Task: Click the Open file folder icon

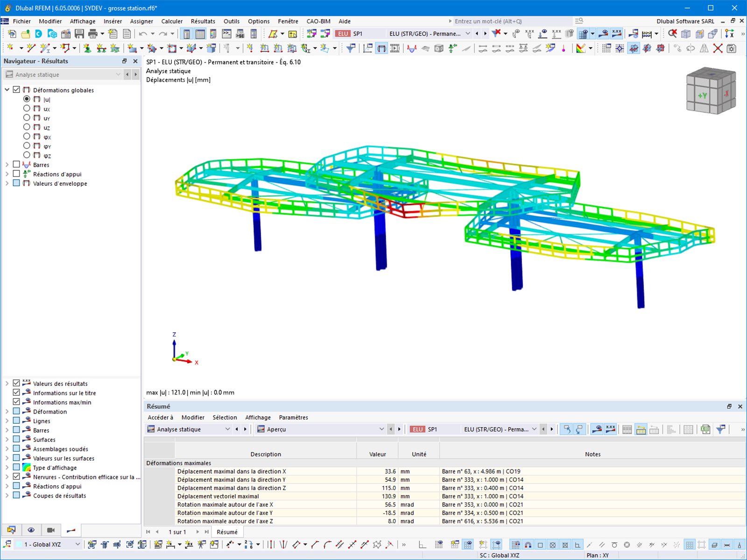Action: click(x=26, y=34)
